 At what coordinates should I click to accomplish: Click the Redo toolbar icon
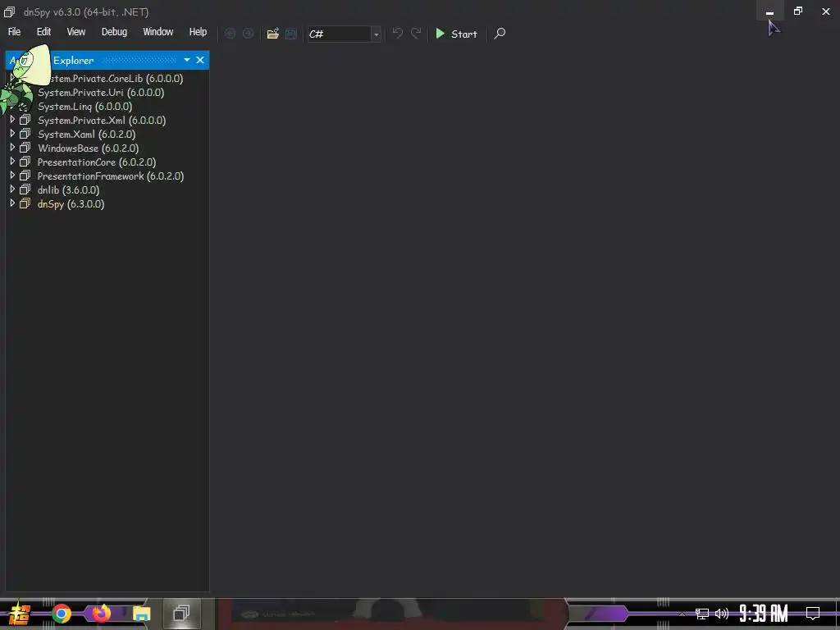coord(416,33)
